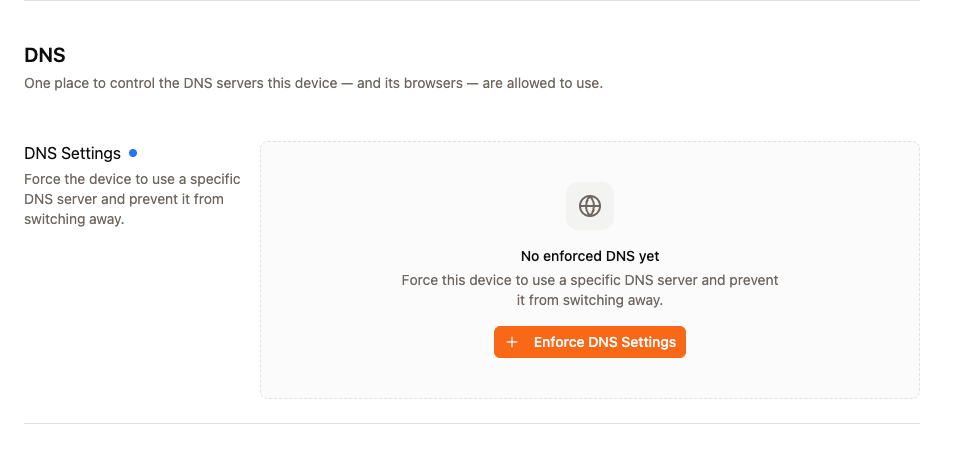The width and height of the screenshot is (965, 449).
Task: Click the divider line below the DNS card
Action: (472, 423)
